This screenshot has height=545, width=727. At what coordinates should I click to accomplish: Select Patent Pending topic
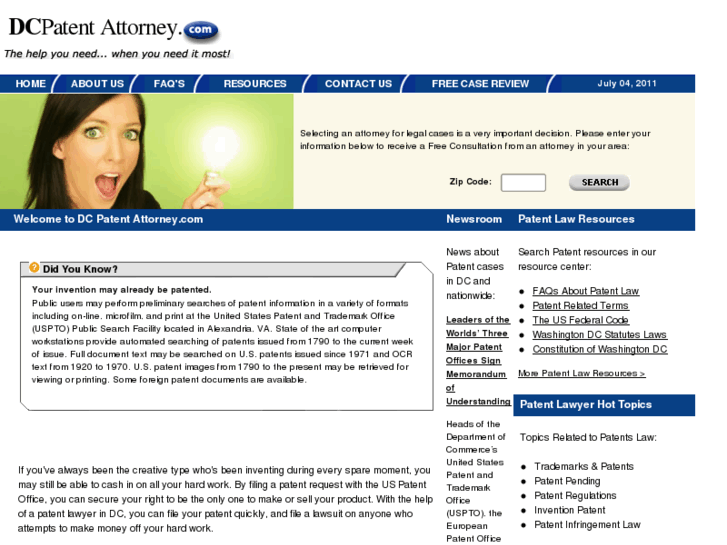coord(567,481)
